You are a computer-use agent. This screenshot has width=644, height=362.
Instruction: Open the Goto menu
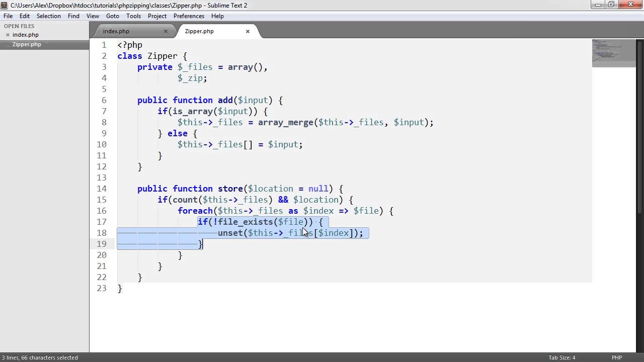[113, 16]
